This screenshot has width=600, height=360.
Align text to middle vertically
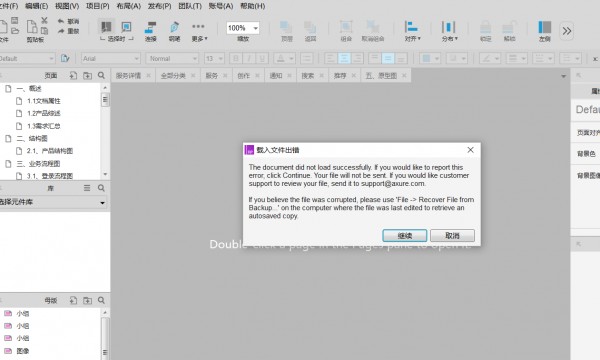tap(388, 59)
